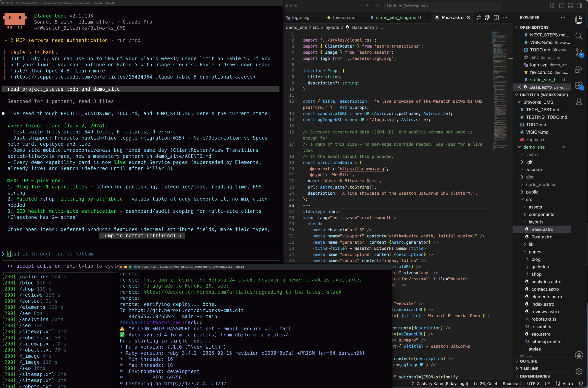Open the Testing flask view
588x388 pixels.
(579, 101)
